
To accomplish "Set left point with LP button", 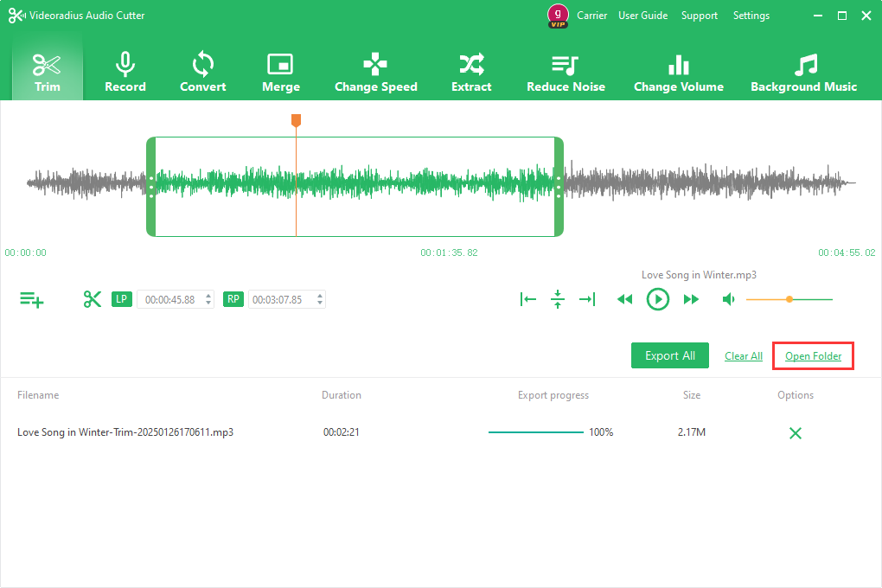I will tap(122, 299).
